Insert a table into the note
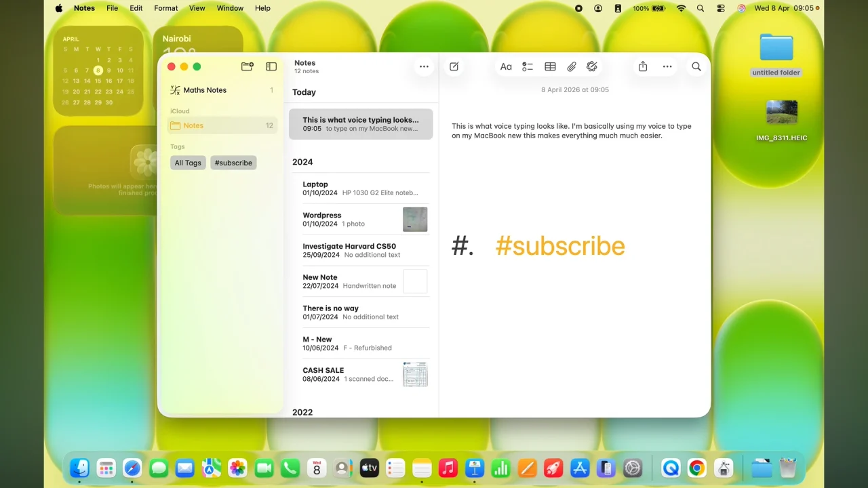The height and width of the screenshot is (488, 868). click(x=550, y=66)
